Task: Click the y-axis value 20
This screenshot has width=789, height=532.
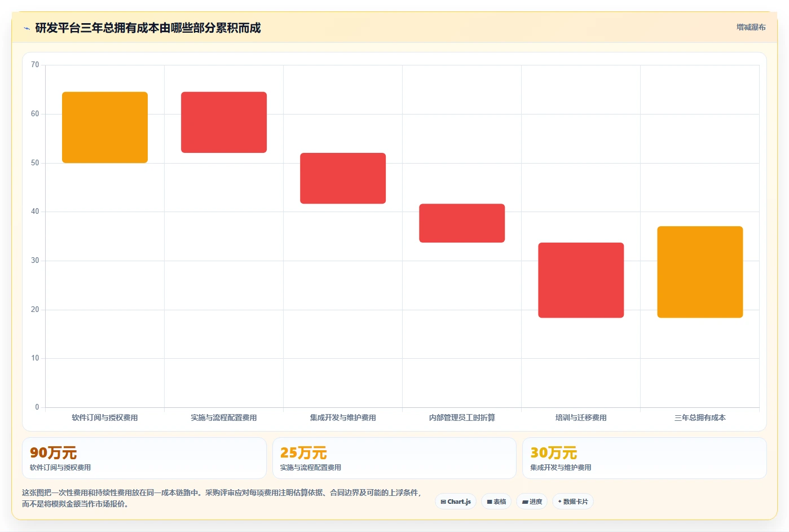Action: 35,310
